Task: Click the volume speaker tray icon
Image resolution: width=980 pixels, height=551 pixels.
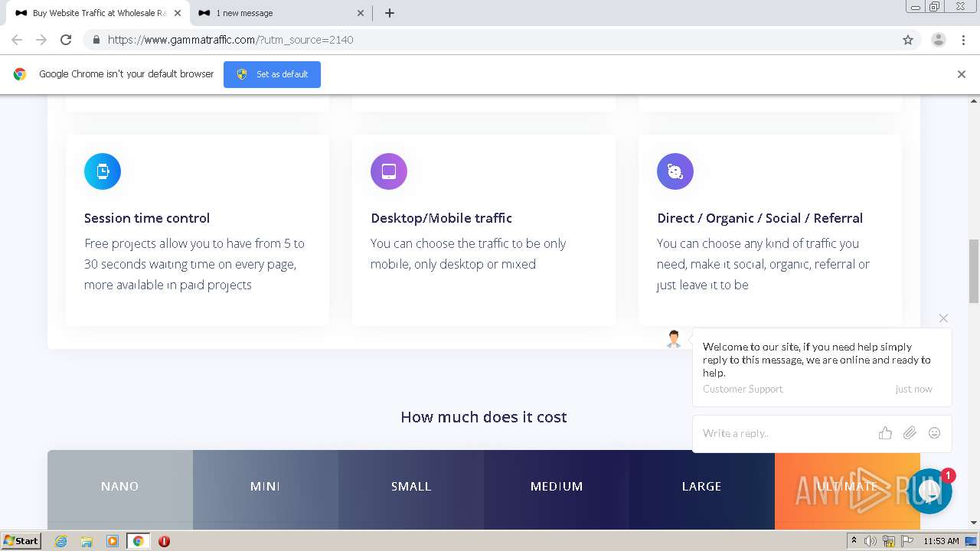Action: (871, 541)
